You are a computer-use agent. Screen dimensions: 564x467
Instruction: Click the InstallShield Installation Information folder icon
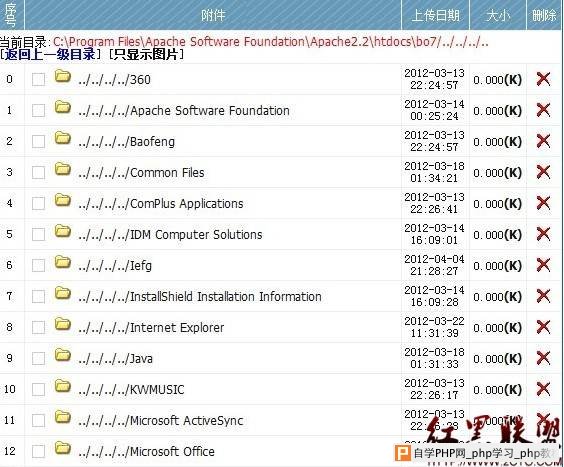point(63,293)
